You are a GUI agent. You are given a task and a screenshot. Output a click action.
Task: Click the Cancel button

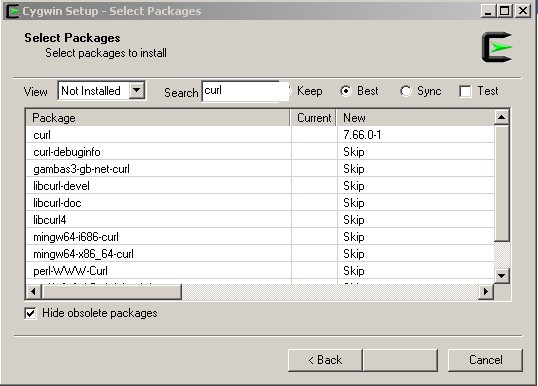486,360
